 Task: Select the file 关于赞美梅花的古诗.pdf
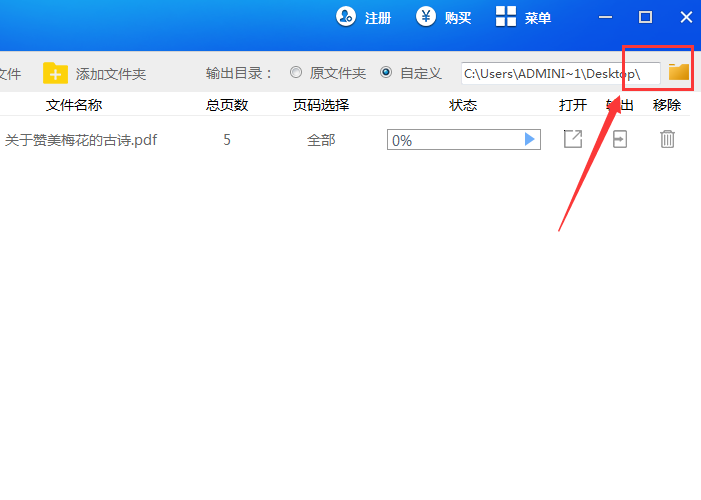click(81, 140)
